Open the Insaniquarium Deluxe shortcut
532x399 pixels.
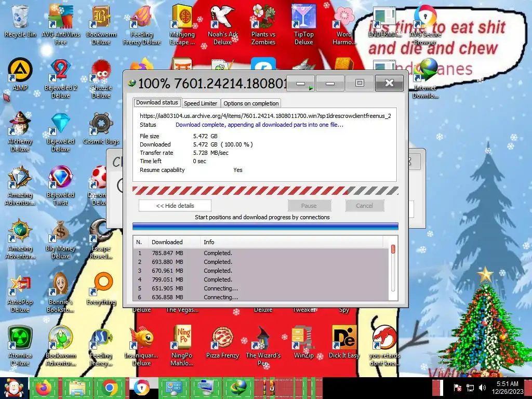coord(141,346)
